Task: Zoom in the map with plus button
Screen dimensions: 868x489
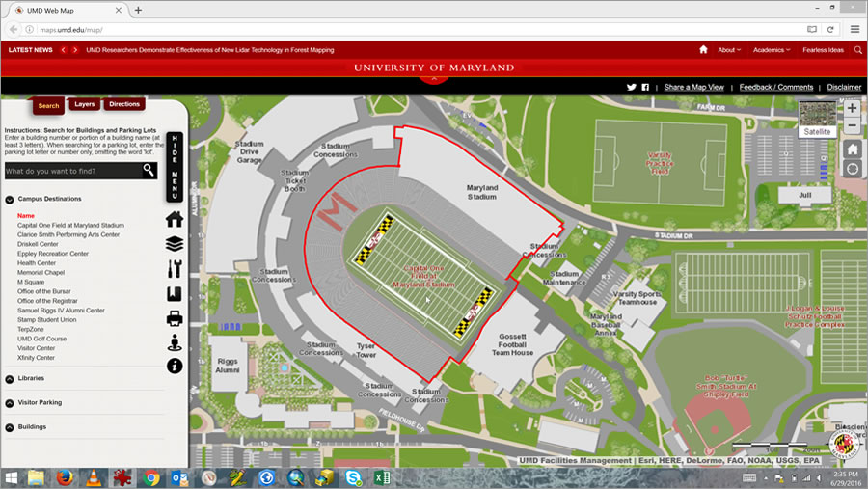Action: click(852, 108)
